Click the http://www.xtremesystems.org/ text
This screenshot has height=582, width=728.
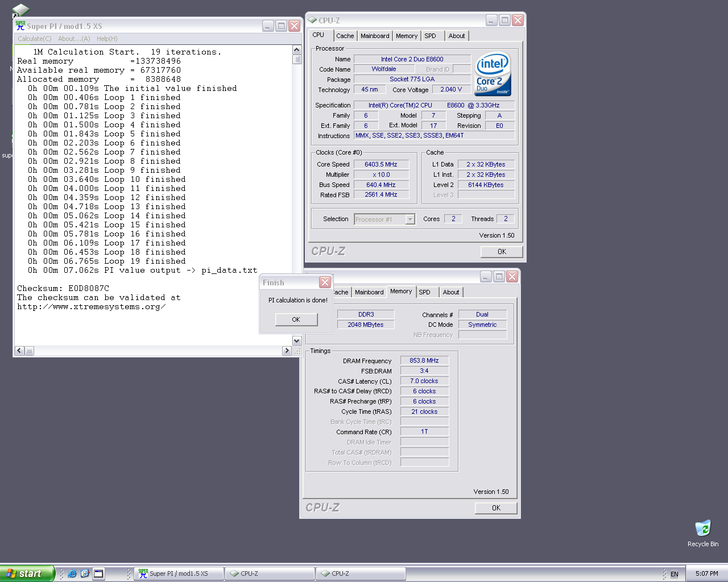coord(92,307)
